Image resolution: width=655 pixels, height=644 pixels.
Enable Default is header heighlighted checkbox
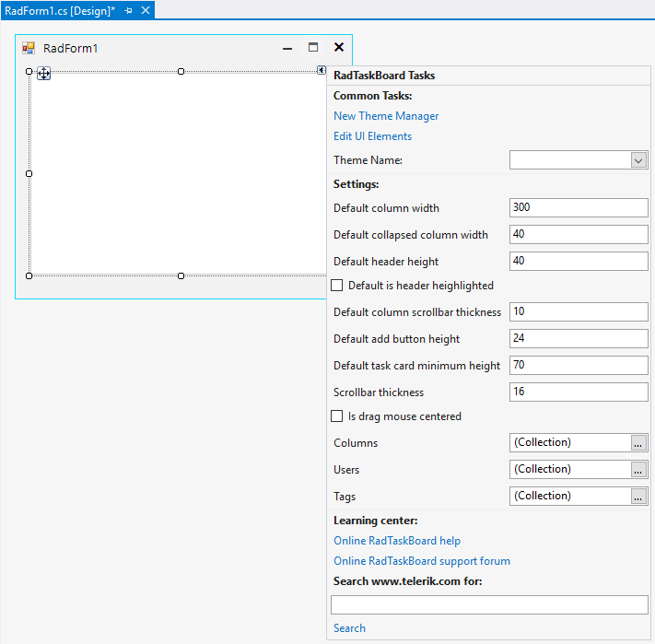tap(336, 286)
